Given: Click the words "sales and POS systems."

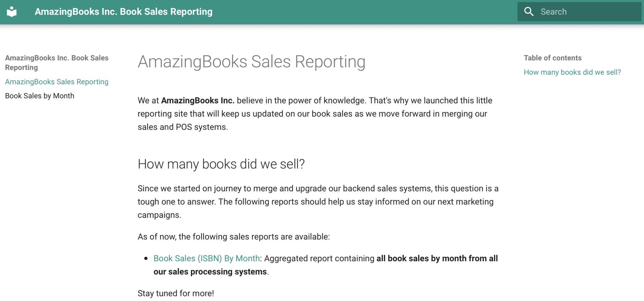Looking at the screenshot, I should pos(183,127).
